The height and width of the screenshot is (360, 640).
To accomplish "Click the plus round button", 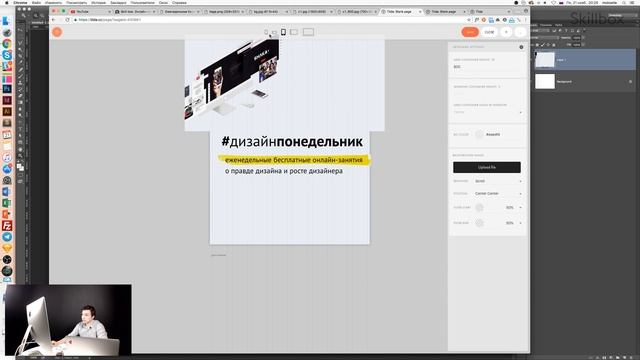I will pos(506,32).
